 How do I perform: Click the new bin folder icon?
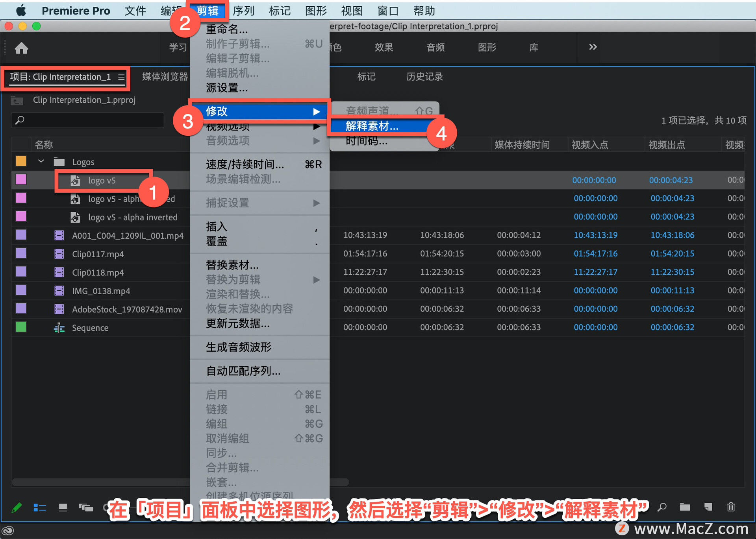point(685,507)
